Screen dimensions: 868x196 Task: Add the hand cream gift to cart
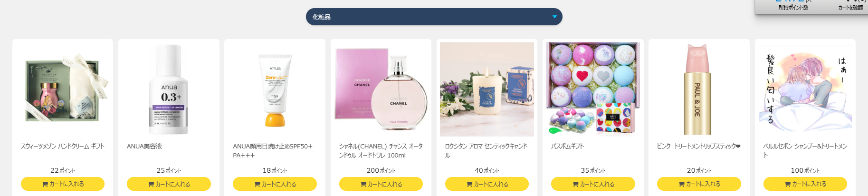[x=63, y=184]
